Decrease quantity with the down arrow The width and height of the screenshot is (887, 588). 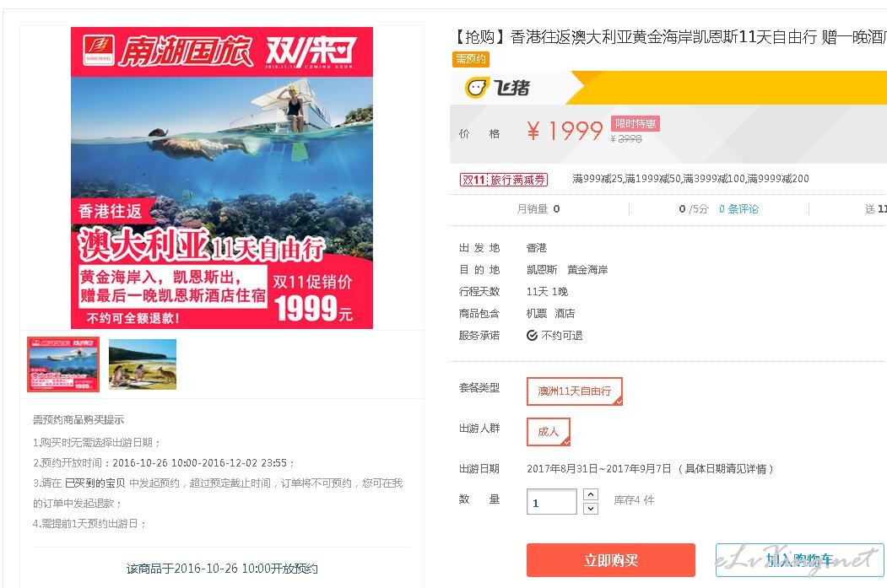coord(590,509)
